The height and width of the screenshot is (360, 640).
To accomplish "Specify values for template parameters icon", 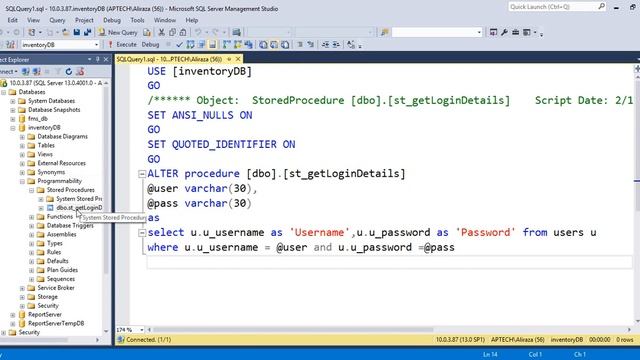I will click(x=351, y=44).
